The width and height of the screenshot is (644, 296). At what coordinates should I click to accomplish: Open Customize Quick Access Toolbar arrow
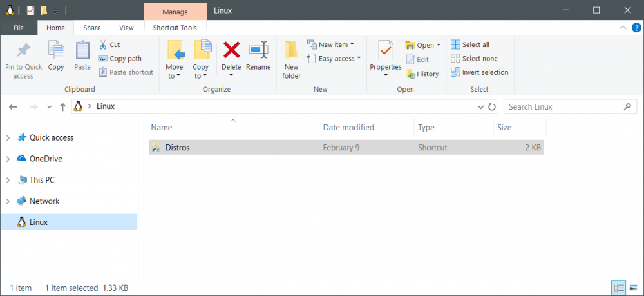55,11
